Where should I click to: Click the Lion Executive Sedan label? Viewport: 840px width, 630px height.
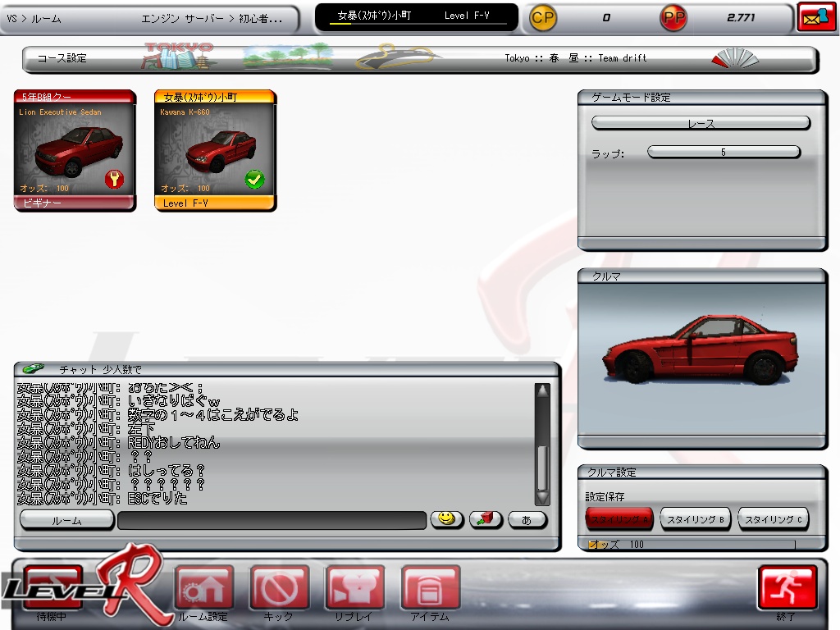(60, 112)
